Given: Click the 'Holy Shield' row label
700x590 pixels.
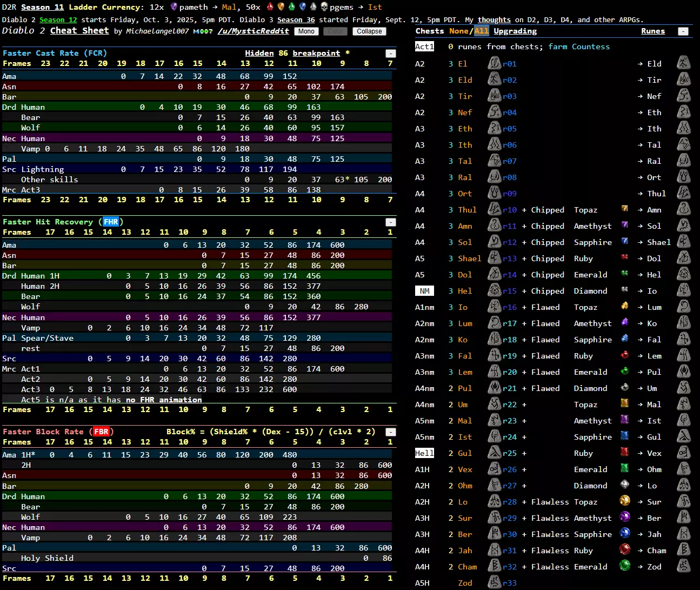Looking at the screenshot, I should [47, 558].
